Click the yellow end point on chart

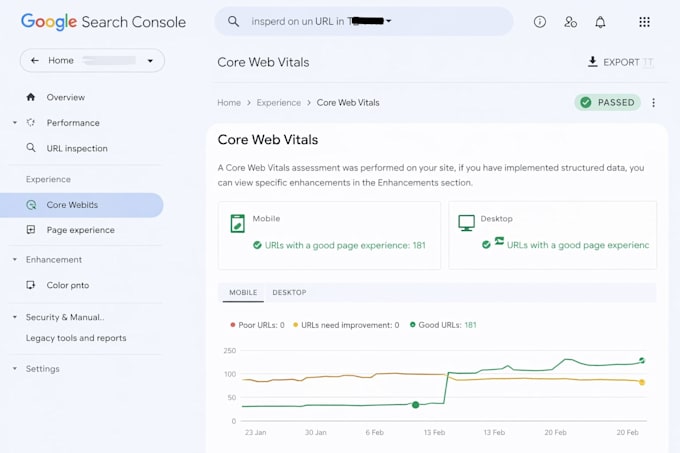pos(642,382)
